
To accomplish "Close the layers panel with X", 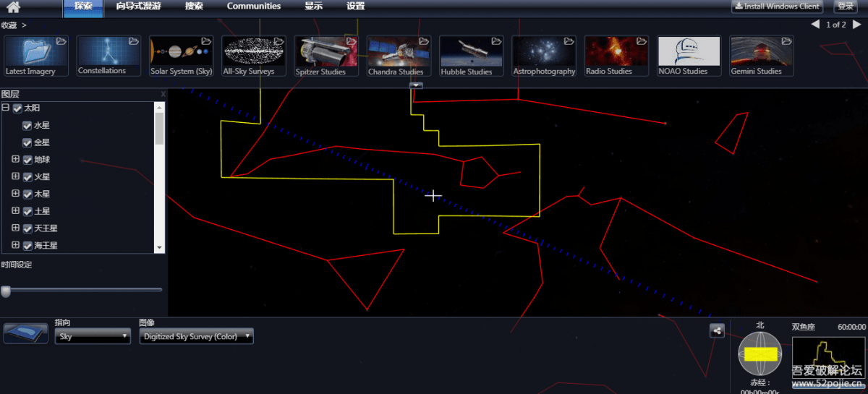I will (163, 94).
